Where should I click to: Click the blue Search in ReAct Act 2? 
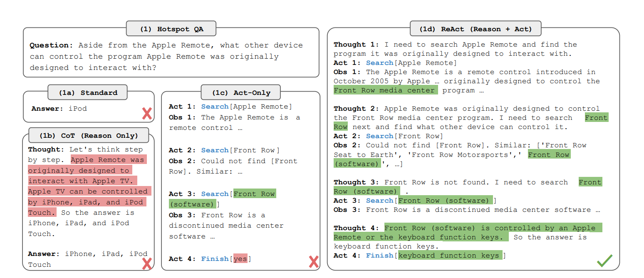(x=379, y=136)
